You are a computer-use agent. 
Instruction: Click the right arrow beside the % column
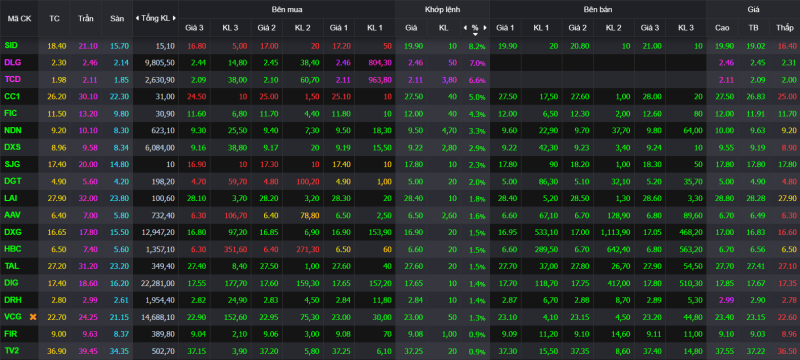coord(485,28)
